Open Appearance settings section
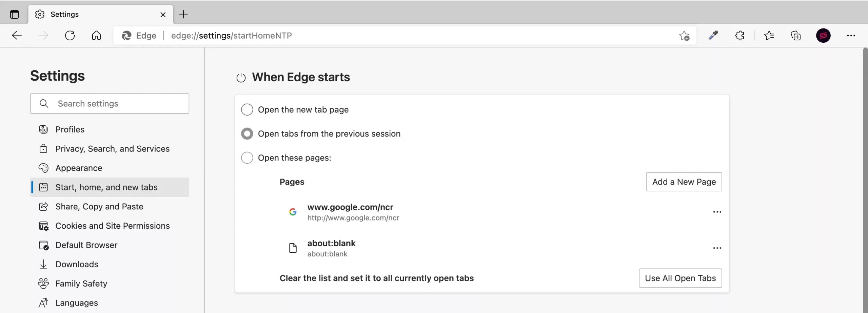Screen dimensions: 868x313 coord(79,168)
